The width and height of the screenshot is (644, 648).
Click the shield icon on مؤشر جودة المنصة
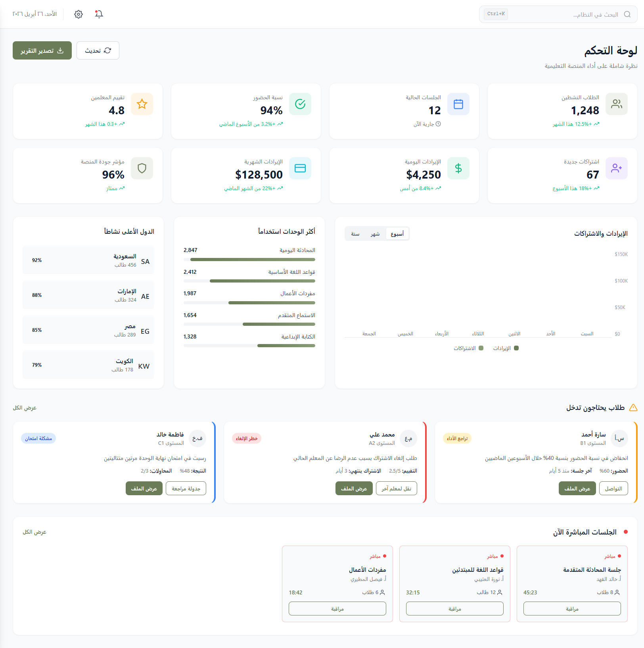tap(142, 168)
